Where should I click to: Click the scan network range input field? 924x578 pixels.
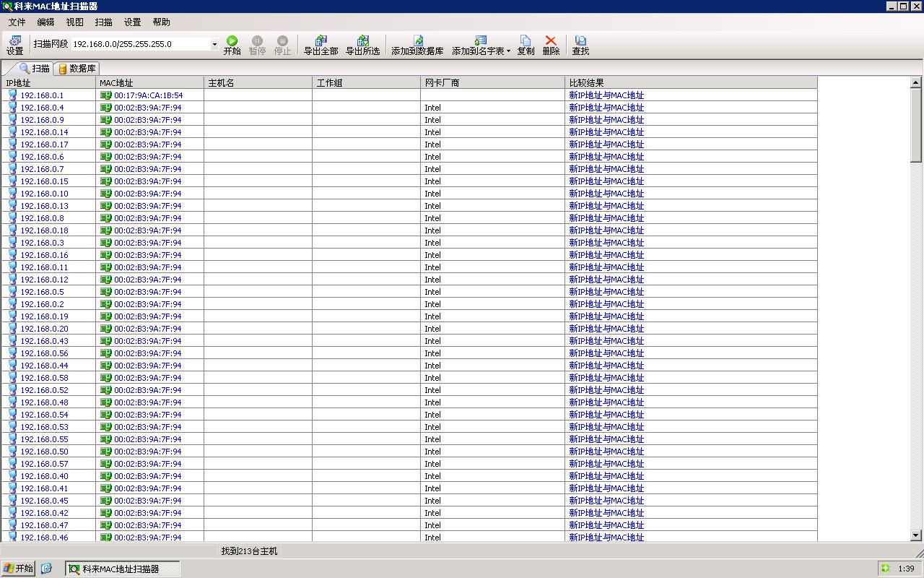(x=140, y=44)
